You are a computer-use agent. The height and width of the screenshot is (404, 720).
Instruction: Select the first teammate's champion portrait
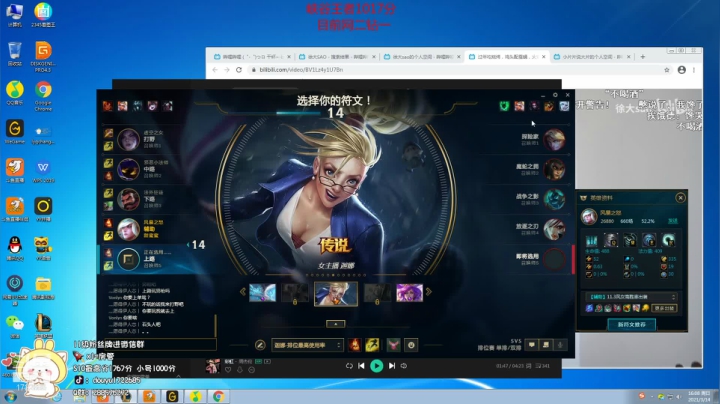coord(128,140)
